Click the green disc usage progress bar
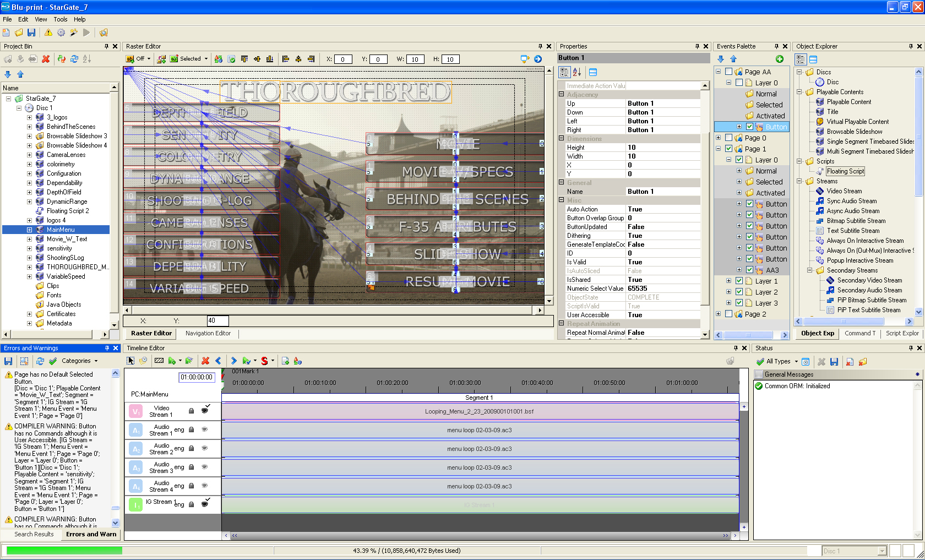 64,551
